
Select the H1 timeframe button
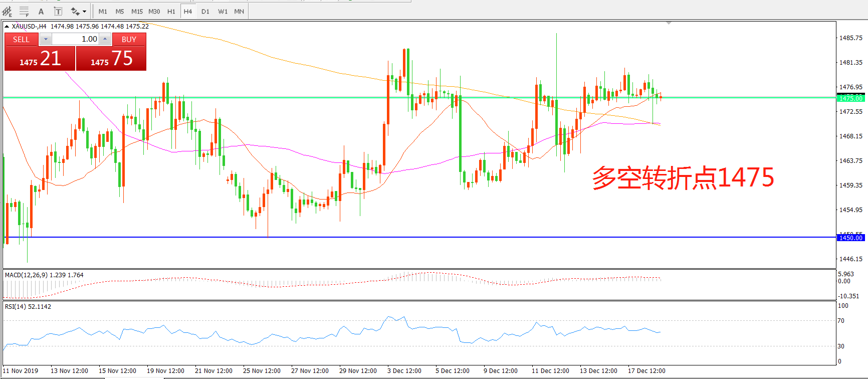171,11
